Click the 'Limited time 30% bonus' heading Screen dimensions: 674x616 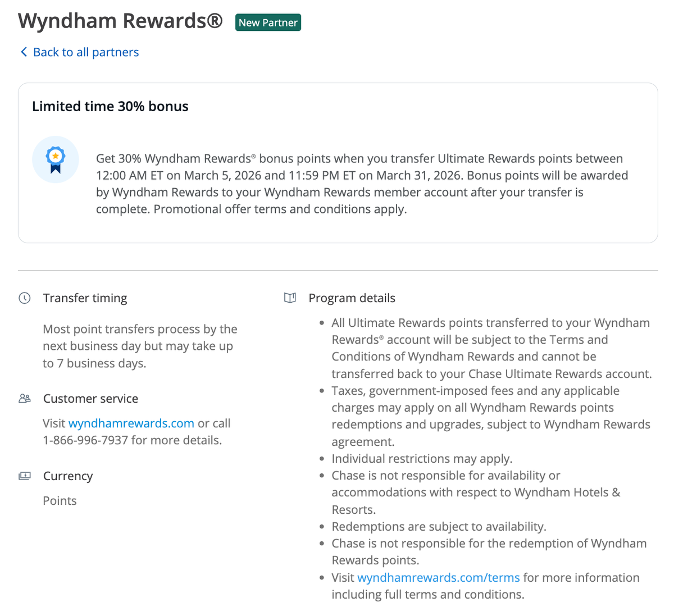click(x=110, y=106)
